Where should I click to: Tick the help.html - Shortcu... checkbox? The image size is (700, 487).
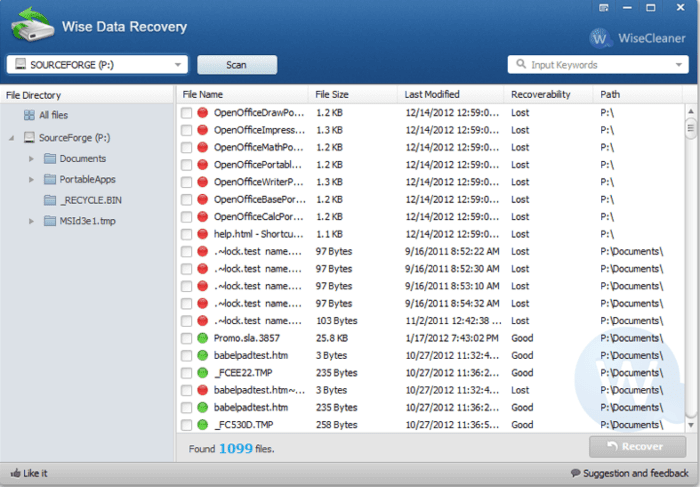[187, 234]
